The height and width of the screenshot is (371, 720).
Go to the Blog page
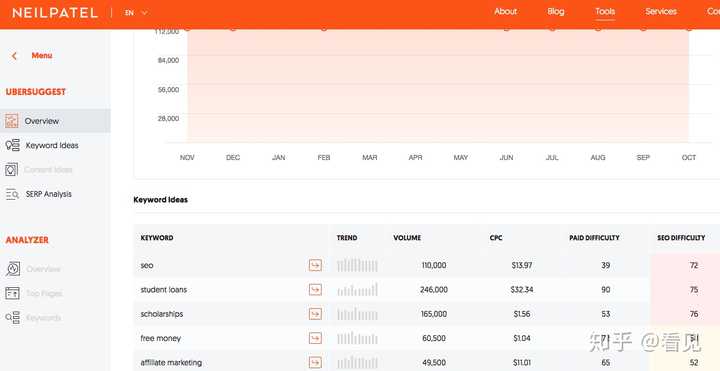click(556, 11)
